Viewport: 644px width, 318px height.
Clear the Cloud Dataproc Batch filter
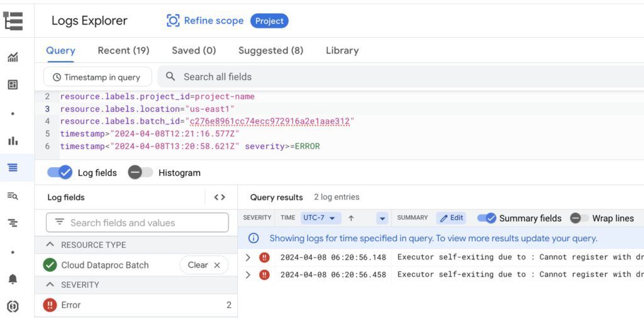[204, 265]
